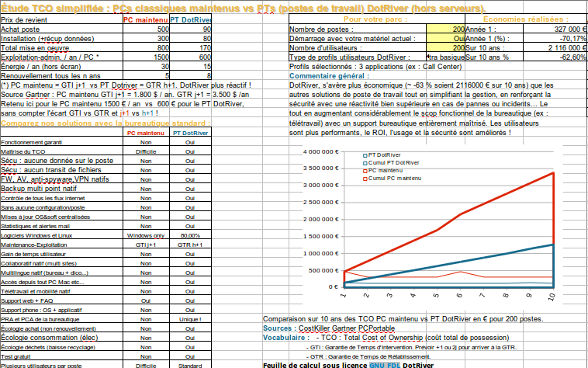Click the 'Profils sélectionnés : 3 applications' cell
Viewport: 588px width, 368px height.
[375, 67]
